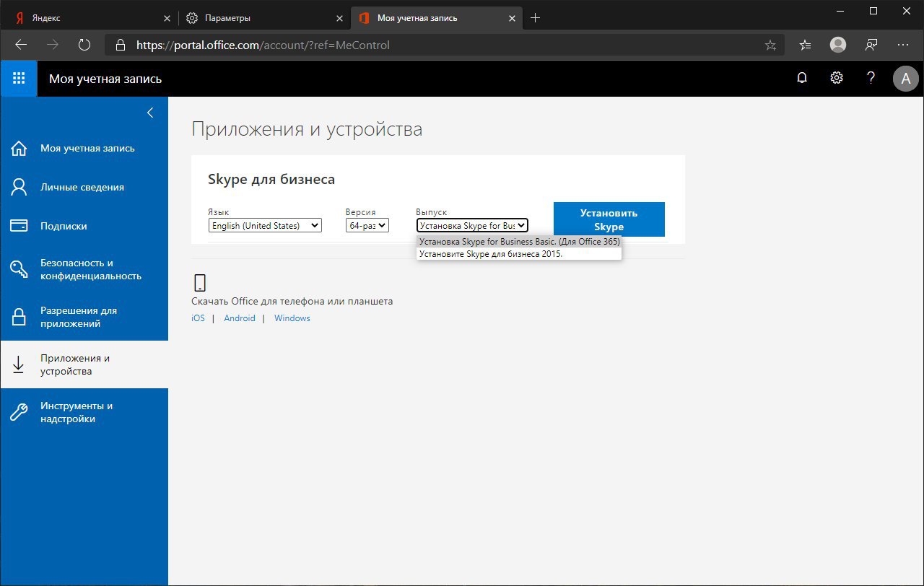Click the Выпуск dropdown box
Image resolution: width=924 pixels, height=586 pixels.
point(472,225)
